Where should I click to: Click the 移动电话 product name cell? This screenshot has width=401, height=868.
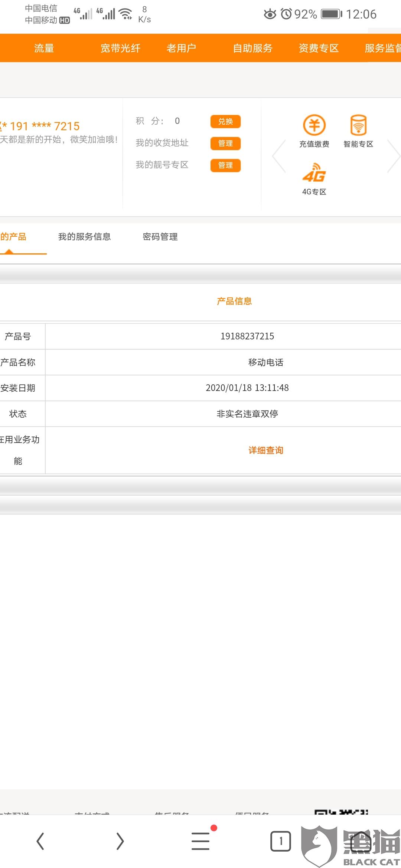click(266, 362)
